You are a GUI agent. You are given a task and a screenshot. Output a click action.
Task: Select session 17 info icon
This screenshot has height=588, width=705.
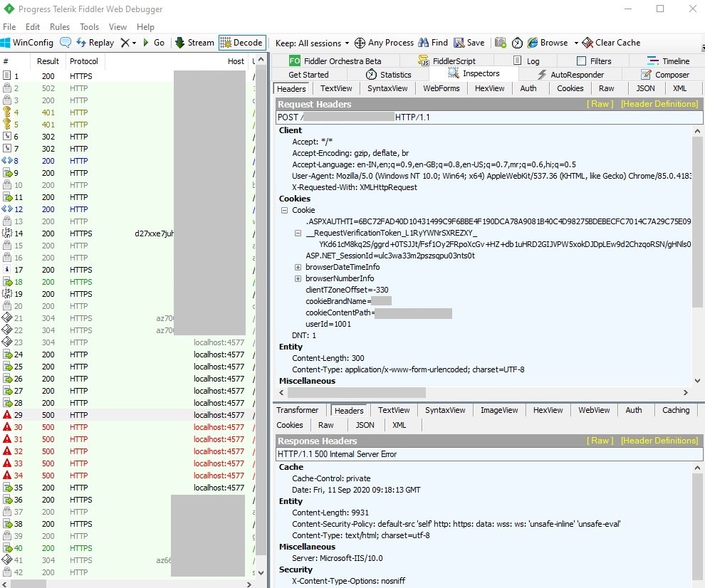pyautogui.click(x=6, y=270)
